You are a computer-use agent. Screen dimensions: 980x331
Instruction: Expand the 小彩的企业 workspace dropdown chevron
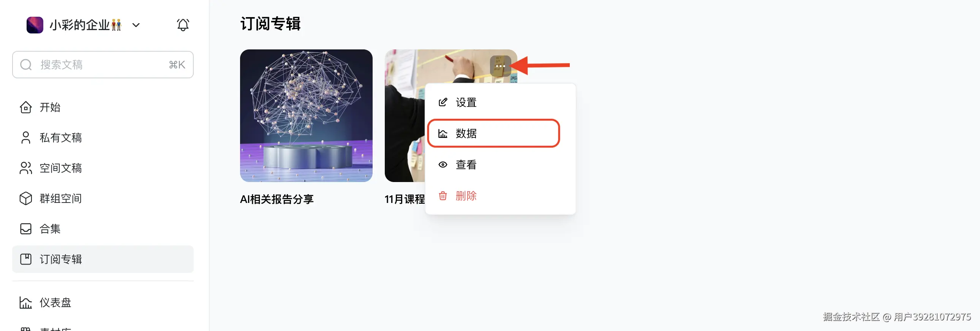pyautogui.click(x=136, y=25)
